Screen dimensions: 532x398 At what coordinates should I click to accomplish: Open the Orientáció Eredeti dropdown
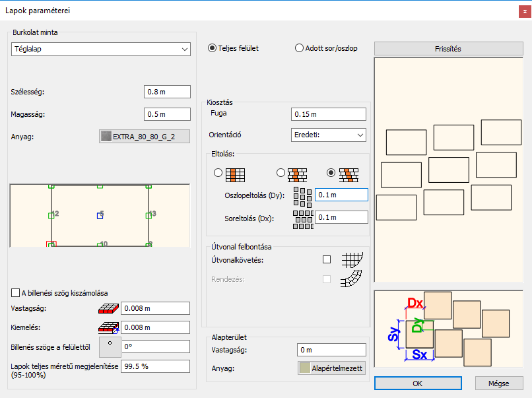(x=329, y=135)
